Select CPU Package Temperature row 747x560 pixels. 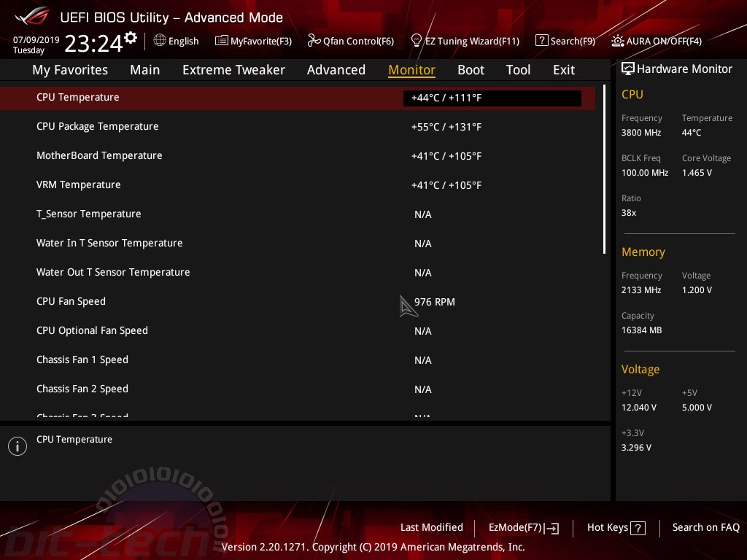298,127
